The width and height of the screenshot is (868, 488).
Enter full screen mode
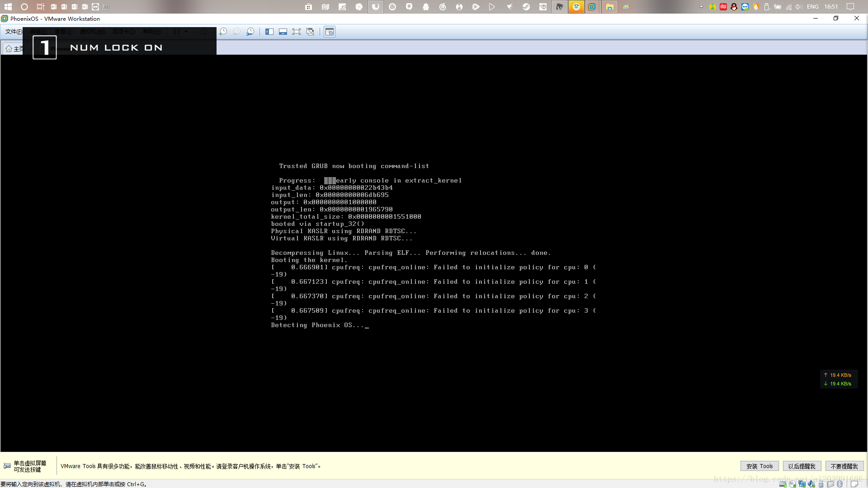pos(297,32)
